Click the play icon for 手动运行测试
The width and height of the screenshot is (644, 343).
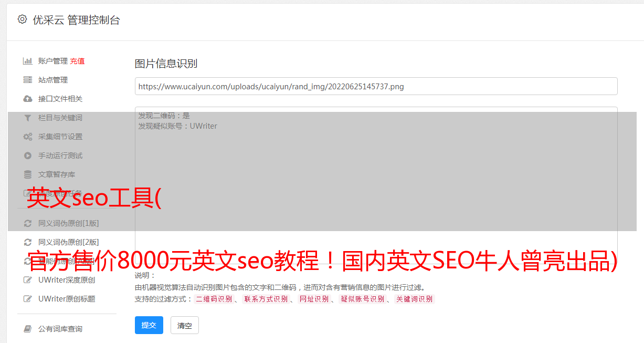click(28, 155)
